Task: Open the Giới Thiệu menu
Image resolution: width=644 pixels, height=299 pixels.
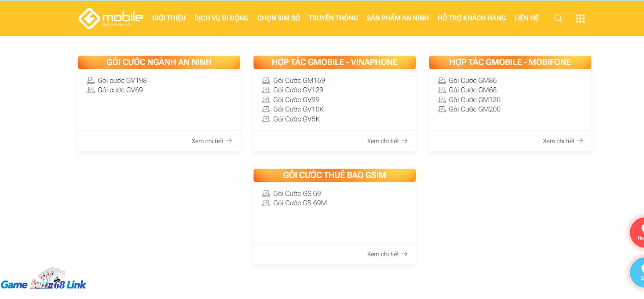Action: tap(169, 18)
